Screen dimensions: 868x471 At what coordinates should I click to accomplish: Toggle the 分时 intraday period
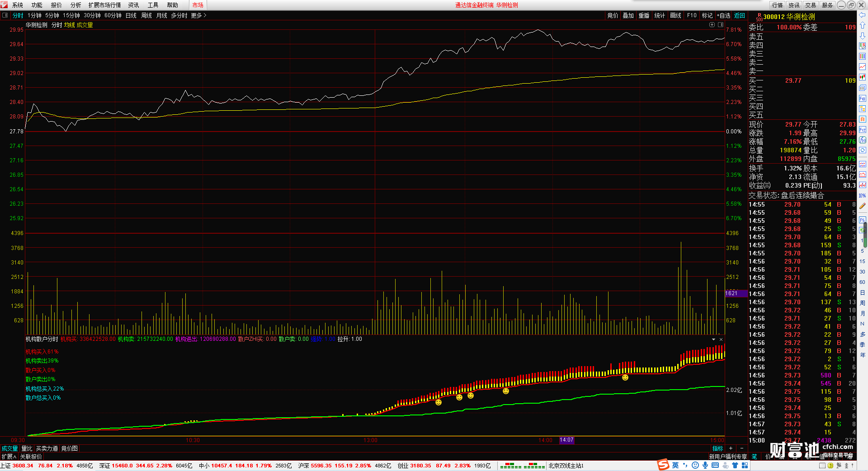click(18, 15)
